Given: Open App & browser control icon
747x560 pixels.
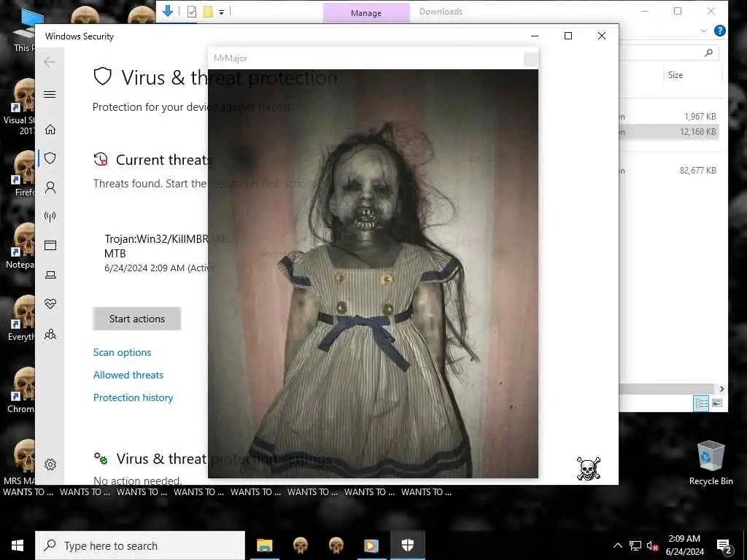Looking at the screenshot, I should click(50, 245).
